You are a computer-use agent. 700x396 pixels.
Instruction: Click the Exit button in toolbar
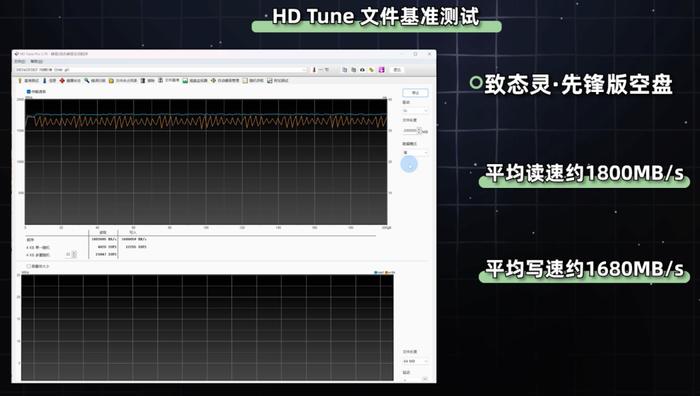396,70
